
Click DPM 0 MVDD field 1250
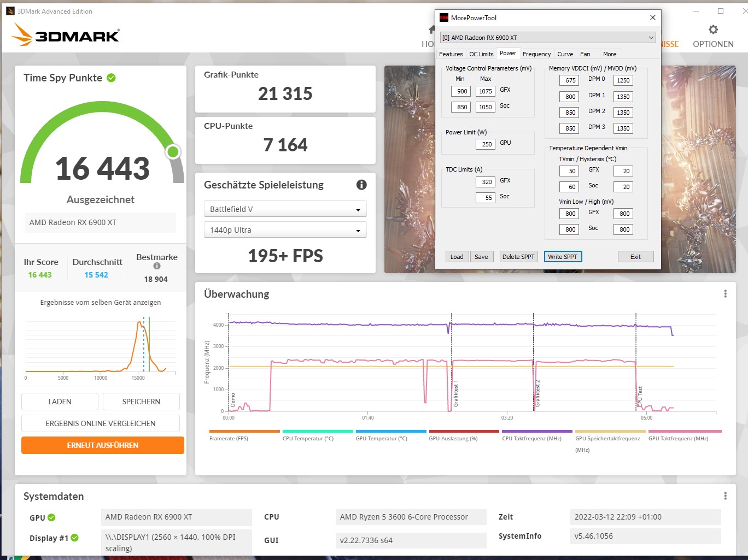coord(623,80)
